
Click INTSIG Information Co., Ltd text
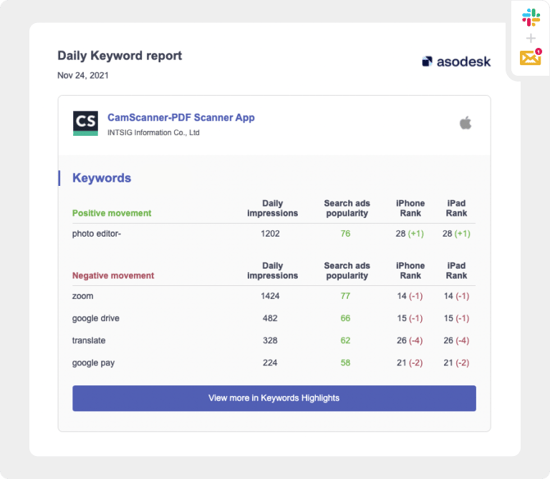click(153, 133)
